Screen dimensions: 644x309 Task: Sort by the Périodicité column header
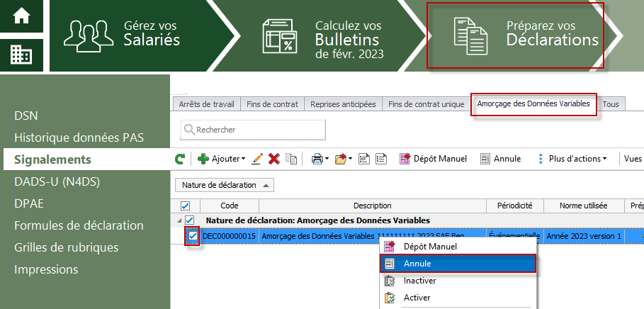point(515,206)
